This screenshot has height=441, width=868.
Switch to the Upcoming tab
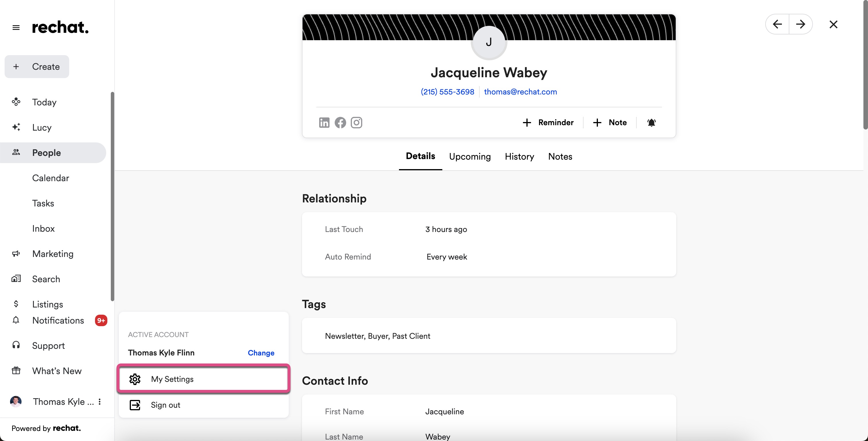coord(469,156)
